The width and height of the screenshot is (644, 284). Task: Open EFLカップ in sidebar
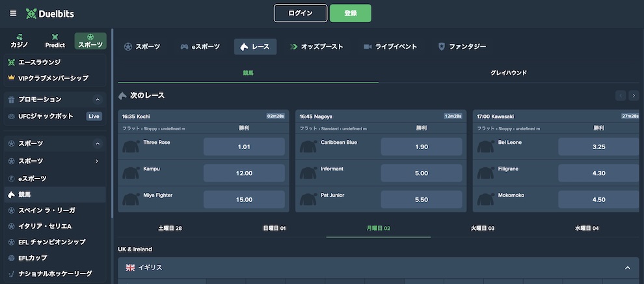[x=55, y=258]
